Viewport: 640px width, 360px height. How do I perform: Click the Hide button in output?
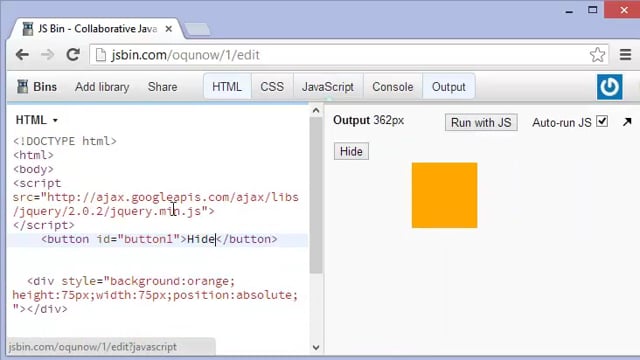pyautogui.click(x=351, y=151)
